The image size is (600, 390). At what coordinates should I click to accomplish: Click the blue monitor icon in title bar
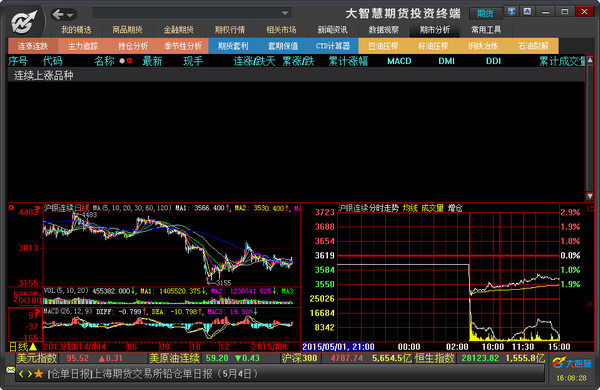tap(512, 11)
